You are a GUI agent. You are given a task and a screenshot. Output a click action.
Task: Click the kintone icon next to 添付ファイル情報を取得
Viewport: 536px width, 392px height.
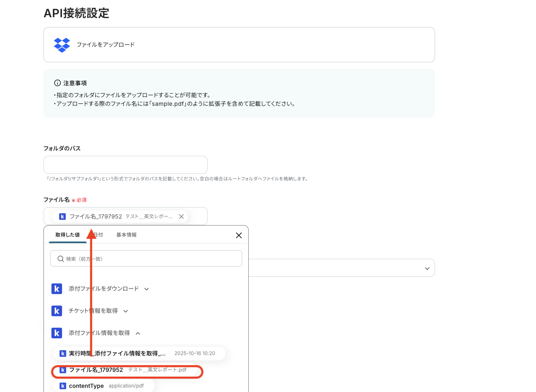pos(57,333)
